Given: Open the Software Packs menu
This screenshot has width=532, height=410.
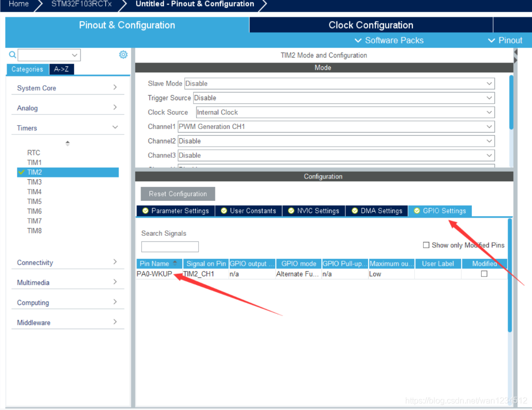Looking at the screenshot, I should coord(389,40).
